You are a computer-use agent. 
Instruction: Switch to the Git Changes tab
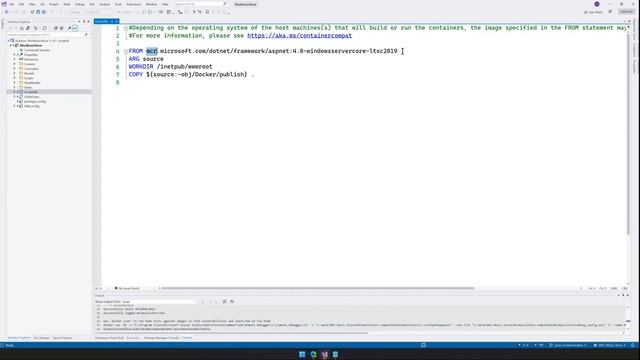(x=41, y=338)
